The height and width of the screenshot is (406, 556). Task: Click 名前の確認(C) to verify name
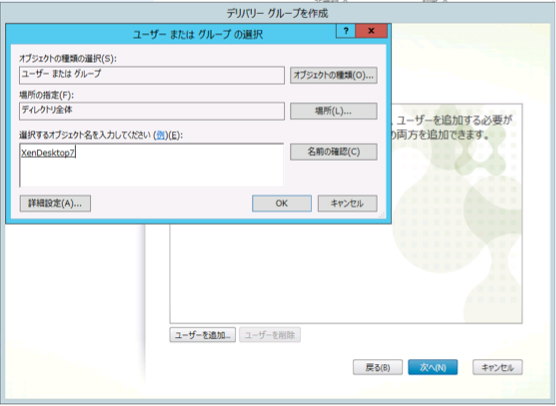click(333, 152)
